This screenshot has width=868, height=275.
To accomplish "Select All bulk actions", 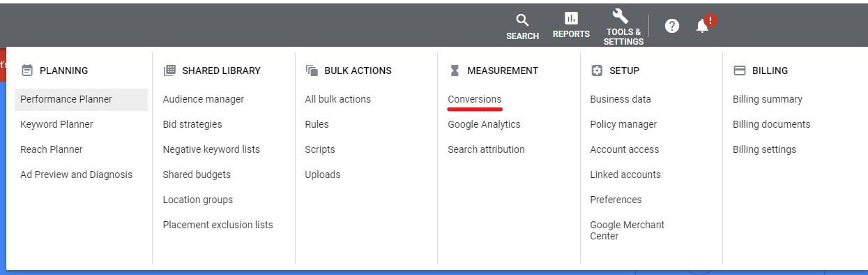I will (x=338, y=99).
